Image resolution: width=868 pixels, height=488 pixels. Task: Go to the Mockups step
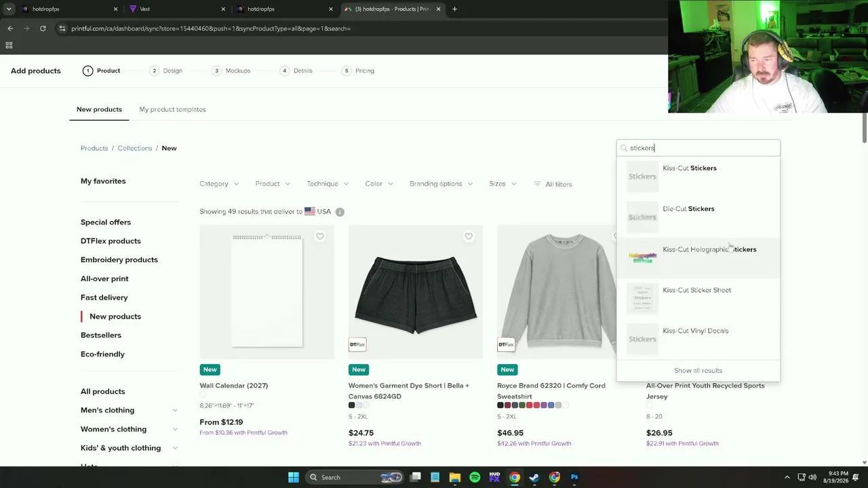231,70
